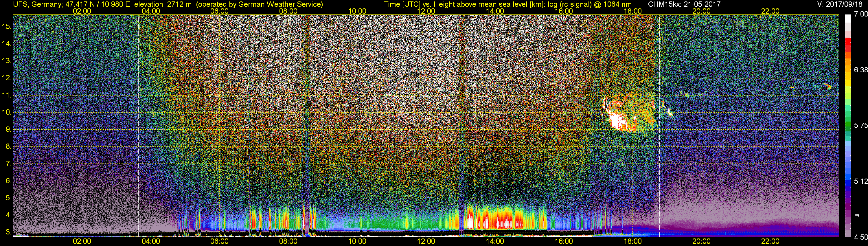
Task: Click the '14.' height axis label
Action: click(7, 43)
